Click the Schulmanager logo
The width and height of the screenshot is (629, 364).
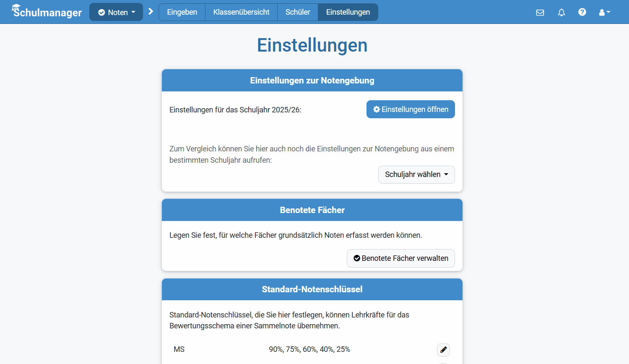pyautogui.click(x=46, y=12)
